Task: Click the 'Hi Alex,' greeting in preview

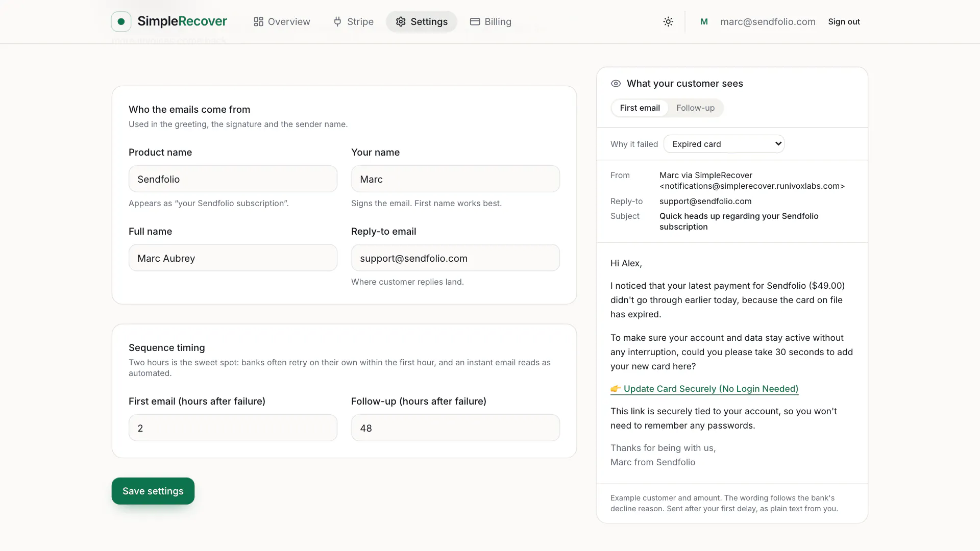Action: [x=626, y=263]
